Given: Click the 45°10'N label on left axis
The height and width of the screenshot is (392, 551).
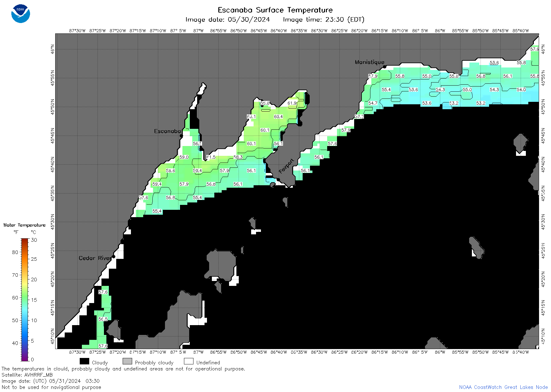Looking at the screenshot, I should pos(52,337).
